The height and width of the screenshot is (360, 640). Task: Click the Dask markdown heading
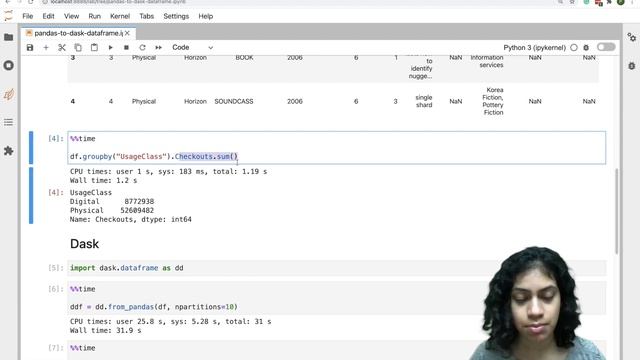point(84,244)
